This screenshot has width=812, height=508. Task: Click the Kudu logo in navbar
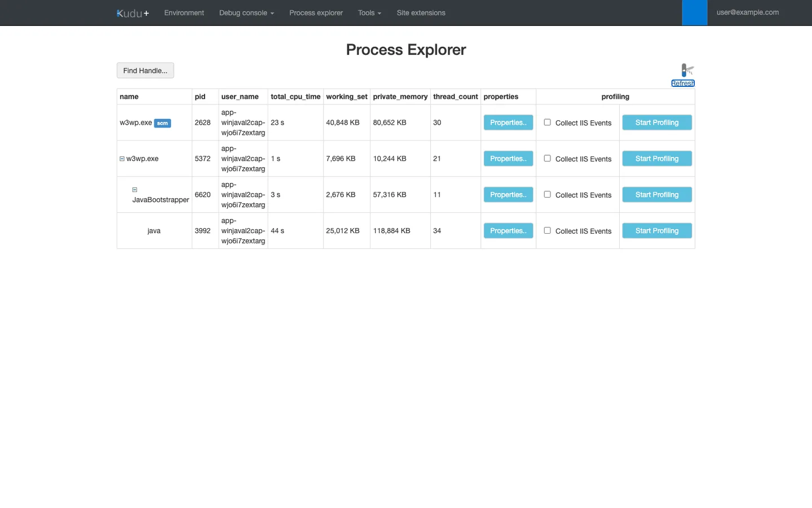[x=133, y=13]
